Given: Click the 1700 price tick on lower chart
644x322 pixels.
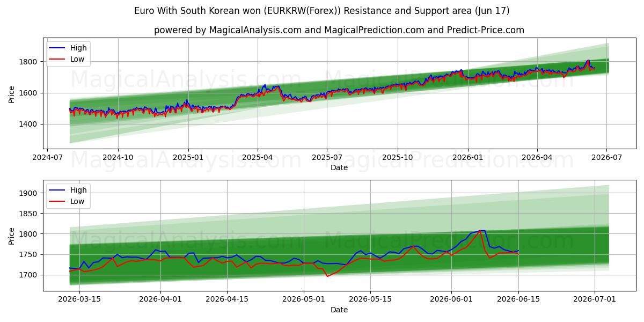Looking at the screenshot, I should tap(30, 275).
